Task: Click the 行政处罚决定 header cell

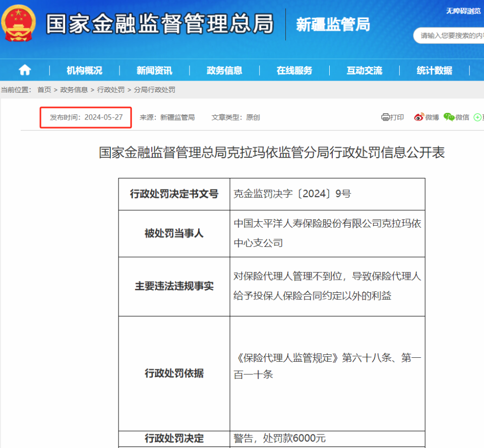Action: 174,438
